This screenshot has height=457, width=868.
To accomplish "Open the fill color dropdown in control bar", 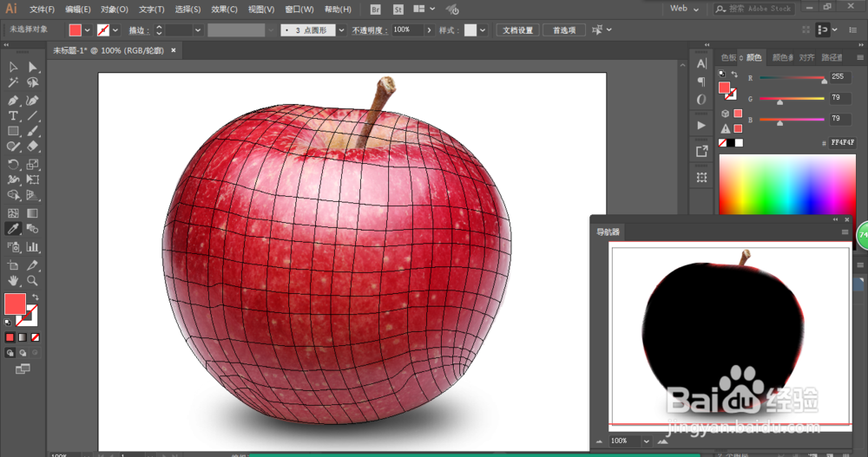I will (x=87, y=30).
